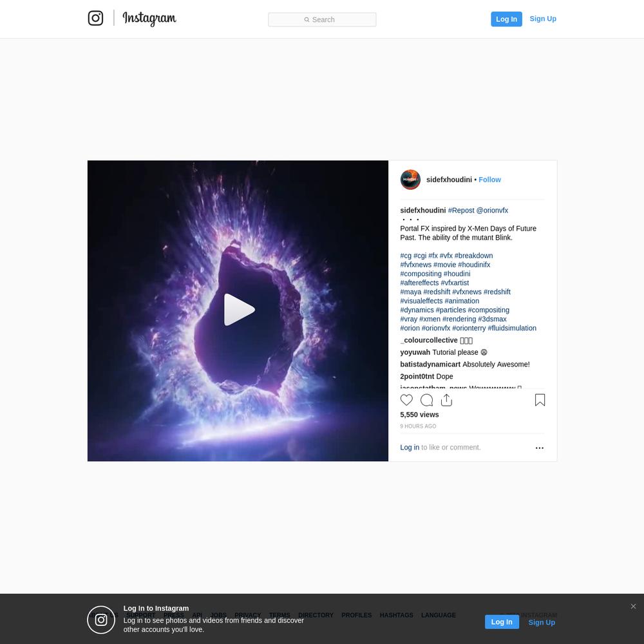This screenshot has height=644, width=644.
Task: Open the #fluidsimulation hashtag
Action: point(512,328)
